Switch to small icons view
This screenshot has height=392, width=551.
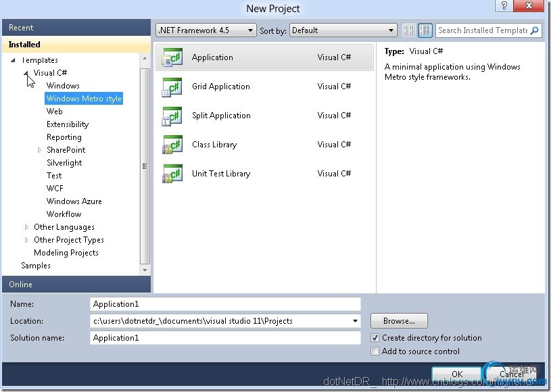pyautogui.click(x=408, y=30)
